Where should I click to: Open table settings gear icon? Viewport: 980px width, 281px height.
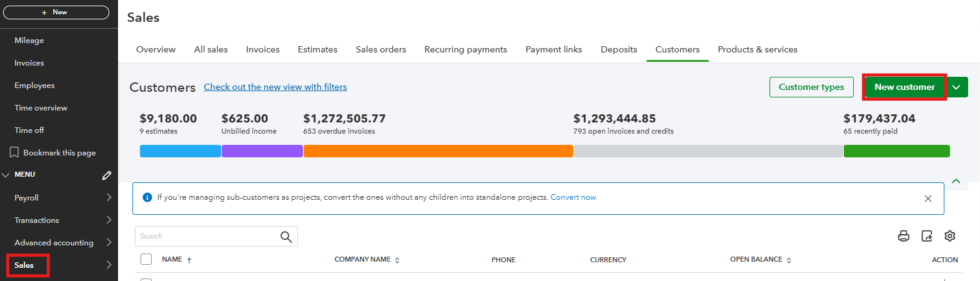(x=950, y=236)
